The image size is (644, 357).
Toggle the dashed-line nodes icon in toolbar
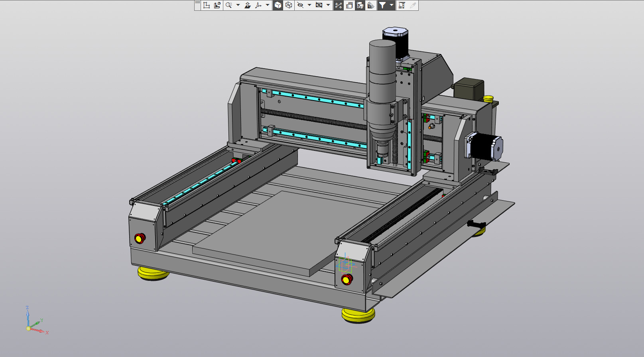click(x=339, y=5)
